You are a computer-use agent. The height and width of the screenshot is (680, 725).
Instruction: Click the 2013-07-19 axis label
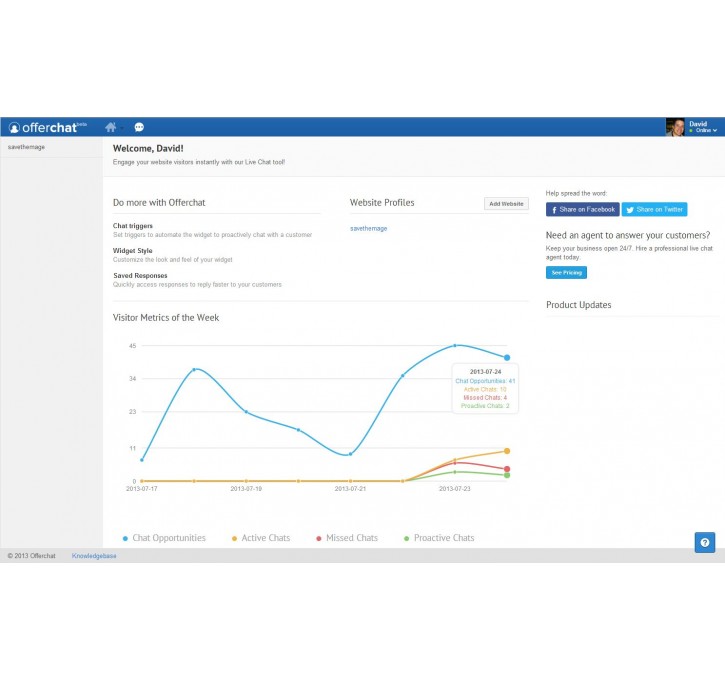pos(246,489)
